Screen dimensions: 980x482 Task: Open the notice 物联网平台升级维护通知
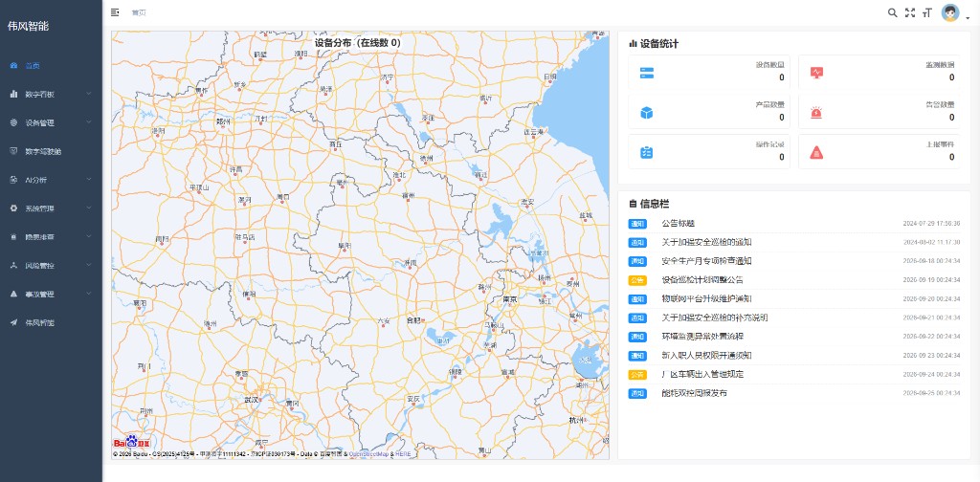pos(707,299)
